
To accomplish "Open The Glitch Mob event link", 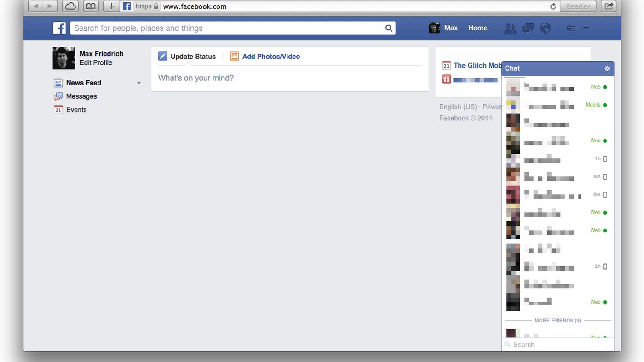I will point(477,66).
